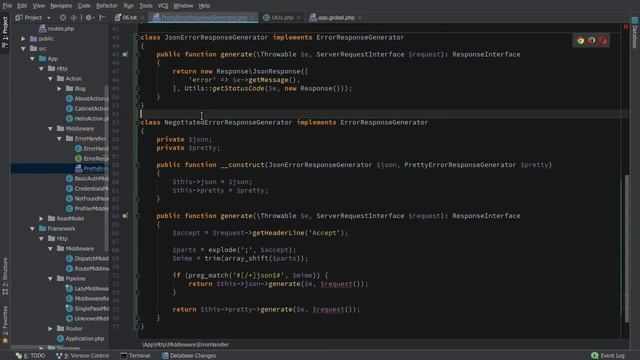640x360 pixels.
Task: Open the Database Changes tool window
Action: tap(189, 356)
